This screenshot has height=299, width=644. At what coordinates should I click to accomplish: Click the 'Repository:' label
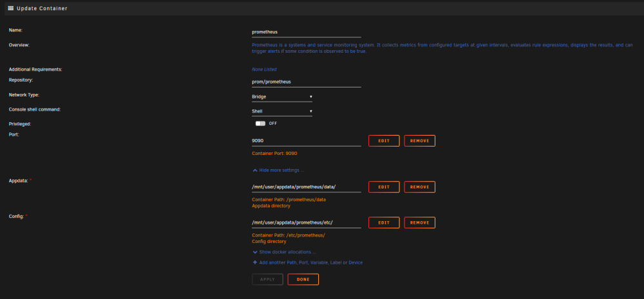(x=21, y=80)
